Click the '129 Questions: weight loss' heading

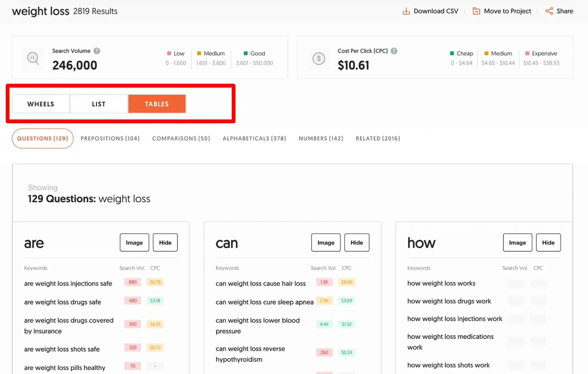[89, 199]
